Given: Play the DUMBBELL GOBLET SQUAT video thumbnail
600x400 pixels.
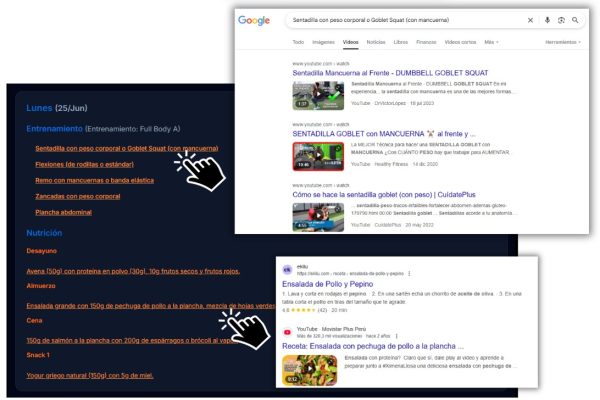Looking at the screenshot, I should click(x=318, y=95).
